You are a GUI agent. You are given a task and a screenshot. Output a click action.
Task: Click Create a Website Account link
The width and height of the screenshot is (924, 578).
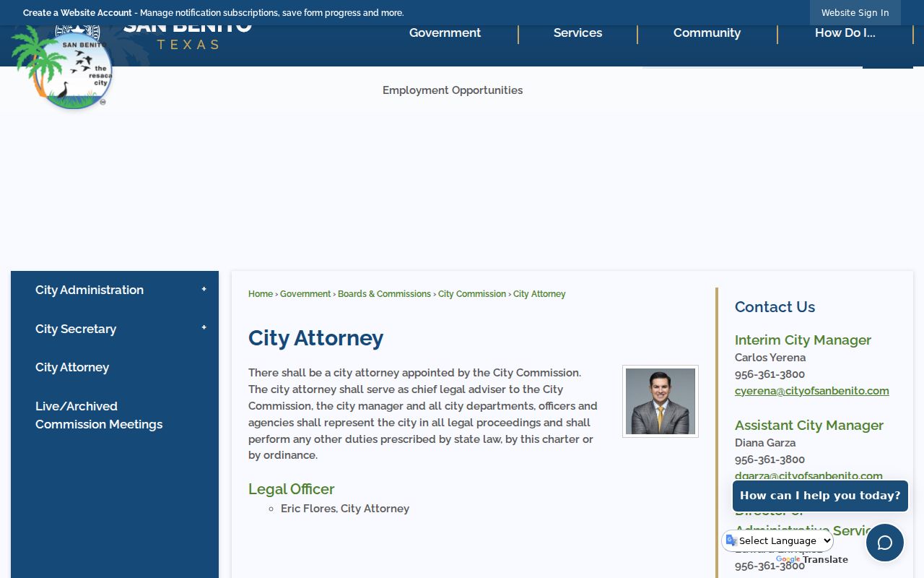[x=77, y=13]
